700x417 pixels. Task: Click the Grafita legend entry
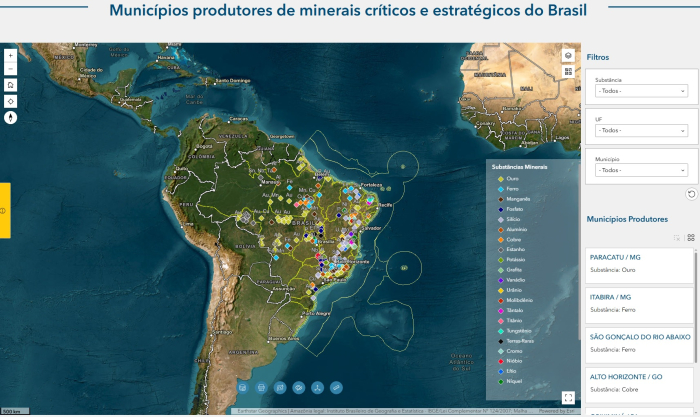click(x=514, y=270)
